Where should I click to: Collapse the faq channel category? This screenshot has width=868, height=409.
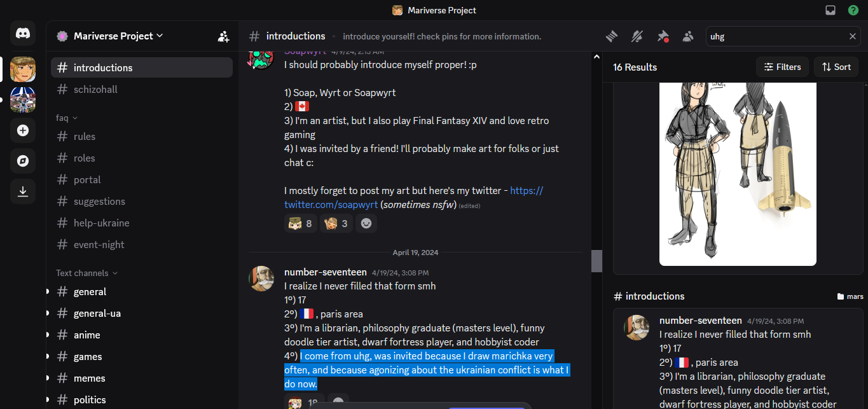tap(67, 118)
